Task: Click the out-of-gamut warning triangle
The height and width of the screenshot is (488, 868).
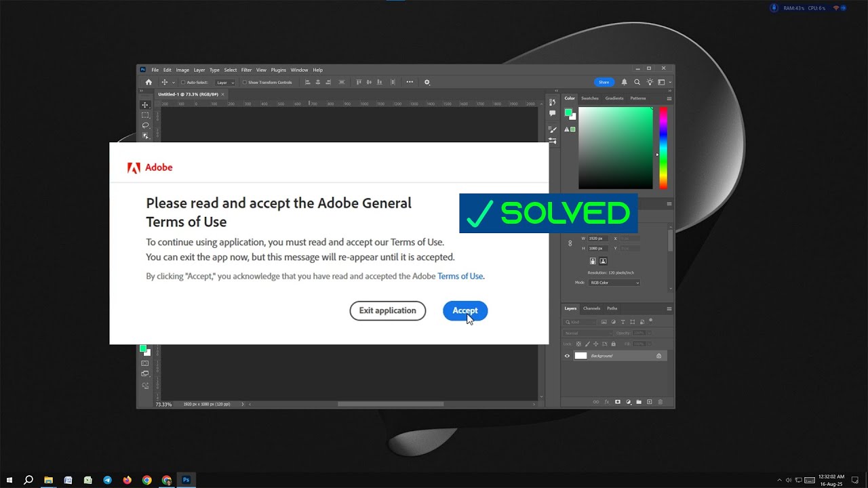Action: [x=567, y=129]
